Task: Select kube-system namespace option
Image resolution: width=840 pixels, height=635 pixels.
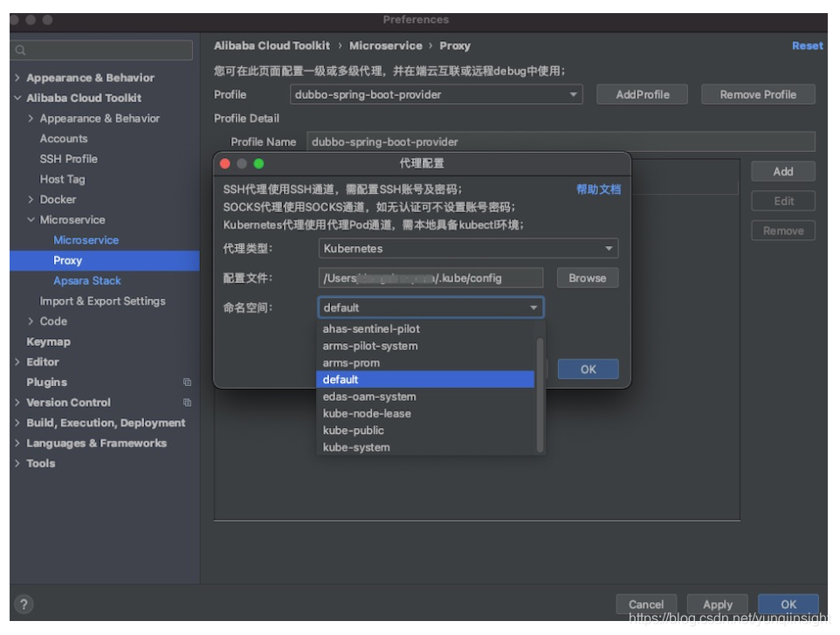Action: tap(425, 447)
